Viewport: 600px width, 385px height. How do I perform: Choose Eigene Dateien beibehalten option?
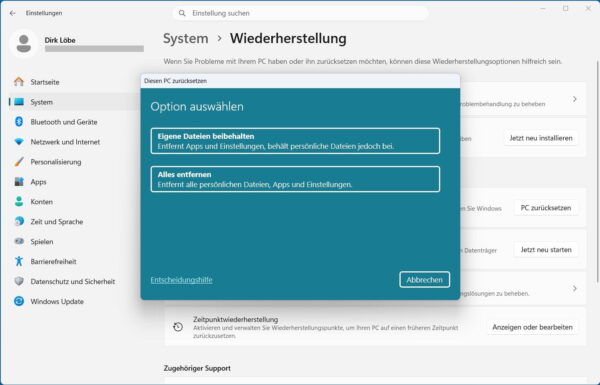tap(295, 141)
